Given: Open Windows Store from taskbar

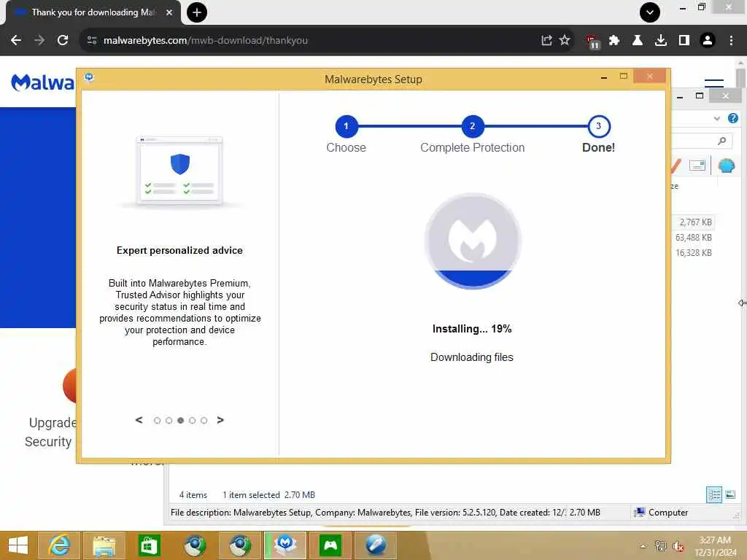Looking at the screenshot, I should [149, 545].
